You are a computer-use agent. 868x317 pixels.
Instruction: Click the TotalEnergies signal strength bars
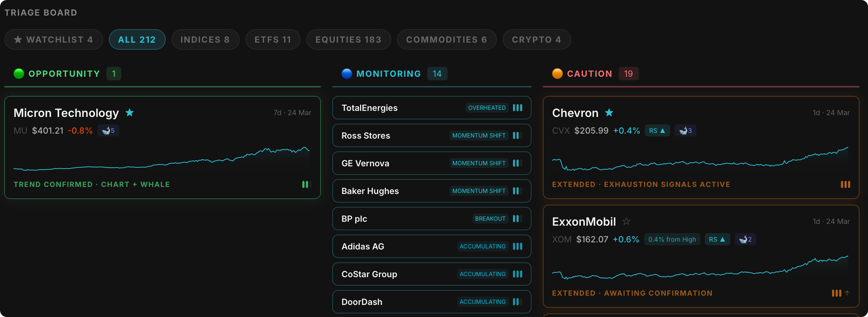518,108
